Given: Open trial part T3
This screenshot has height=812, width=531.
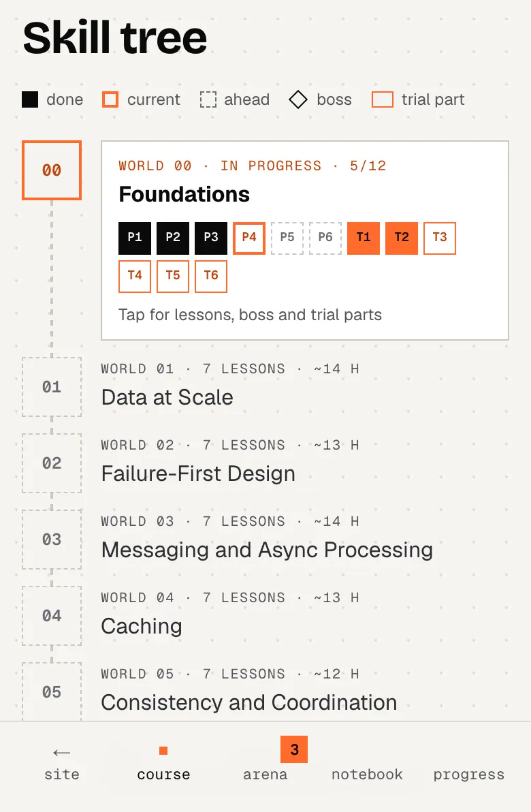Looking at the screenshot, I should pos(440,238).
